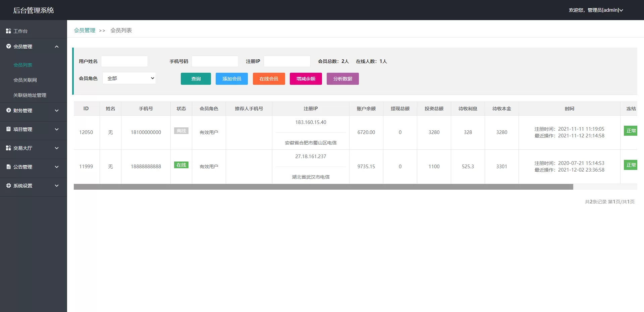Viewport: 644px width, 312px height.
Task: Click the 会员管理 icon in sidebar
Action: point(8,46)
